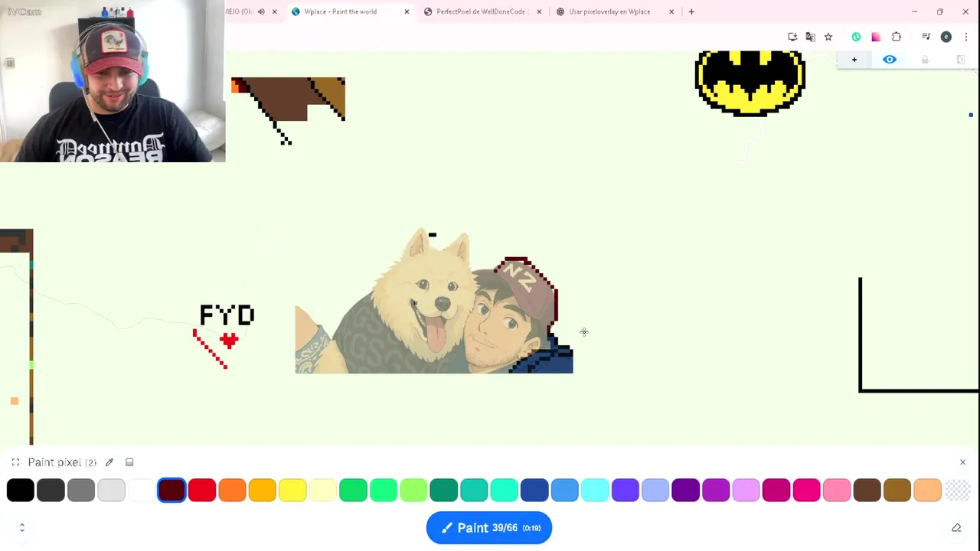Mute the audio-playing first tab
Viewport: 980px width, 551px height.
click(261, 11)
